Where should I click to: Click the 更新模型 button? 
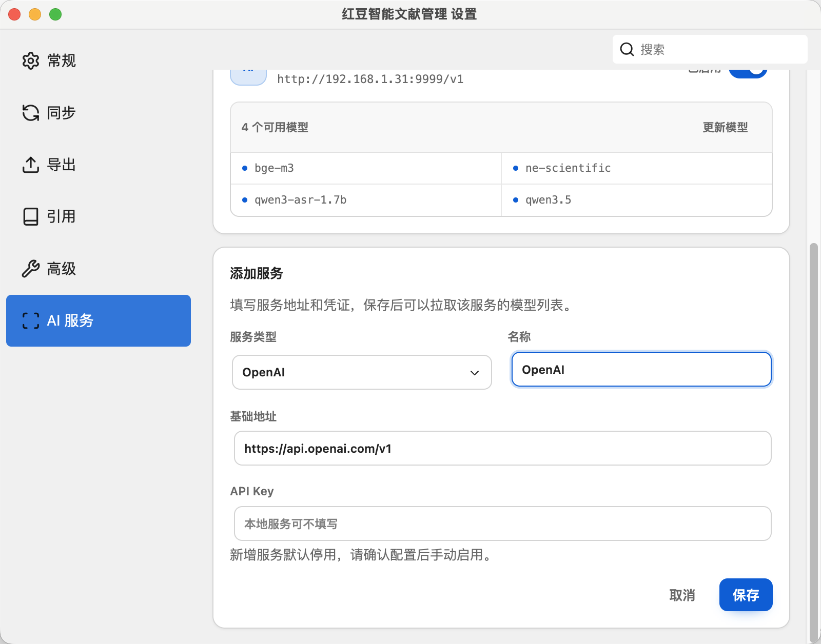pyautogui.click(x=725, y=127)
